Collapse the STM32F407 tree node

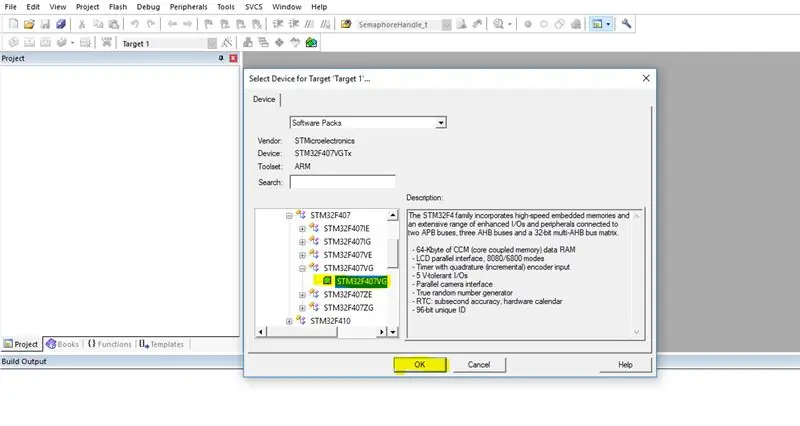point(289,216)
